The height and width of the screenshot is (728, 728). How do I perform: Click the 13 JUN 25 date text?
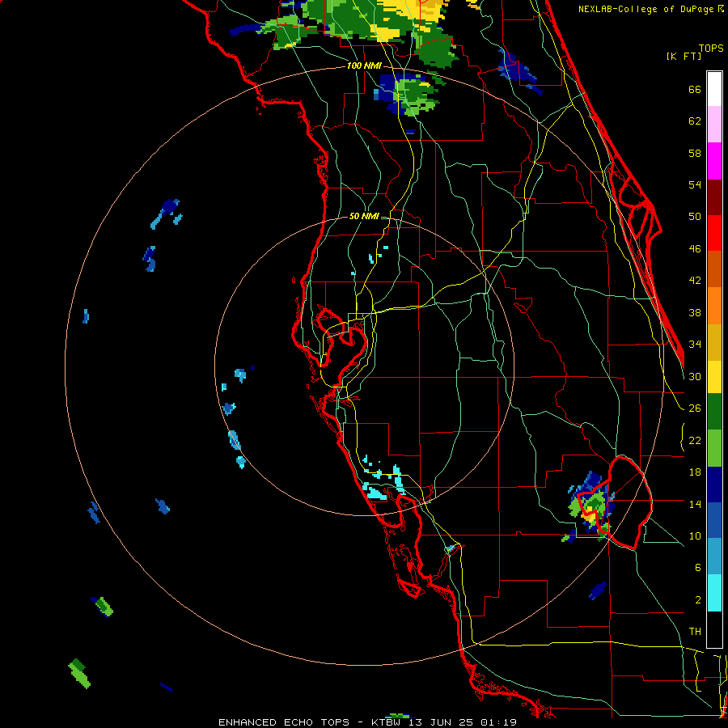click(x=441, y=722)
